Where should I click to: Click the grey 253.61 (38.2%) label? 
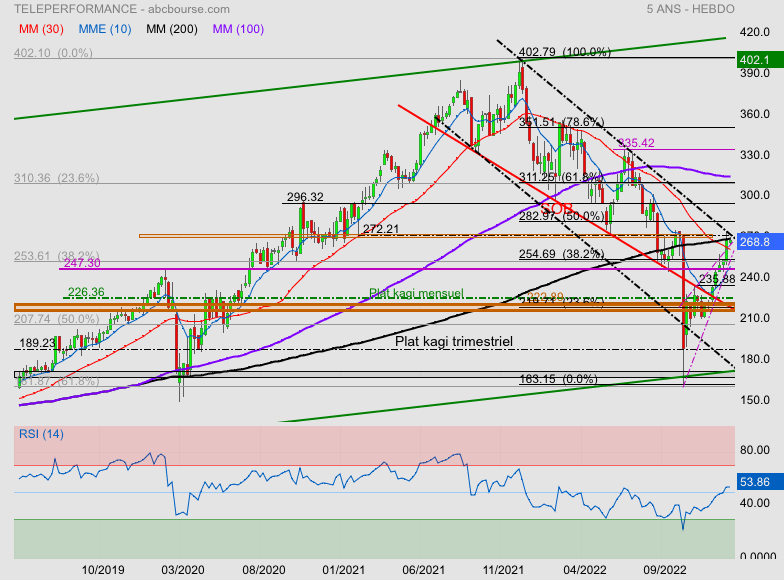[x=56, y=256]
